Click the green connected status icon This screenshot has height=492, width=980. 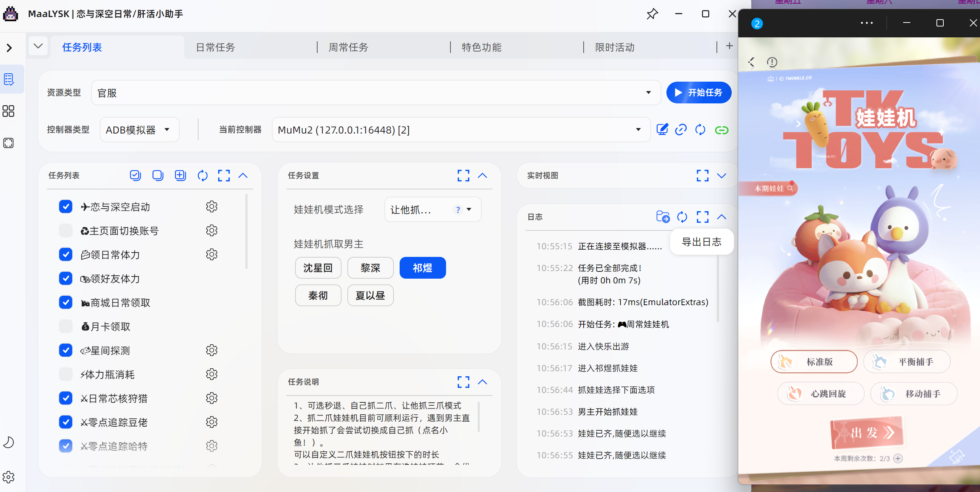tap(721, 130)
